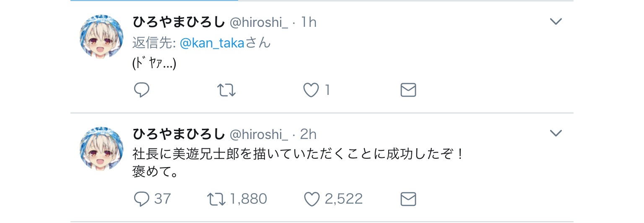Reply to the (ドヤァ…) tweet
This screenshot has width=644, height=223.
tap(142, 90)
